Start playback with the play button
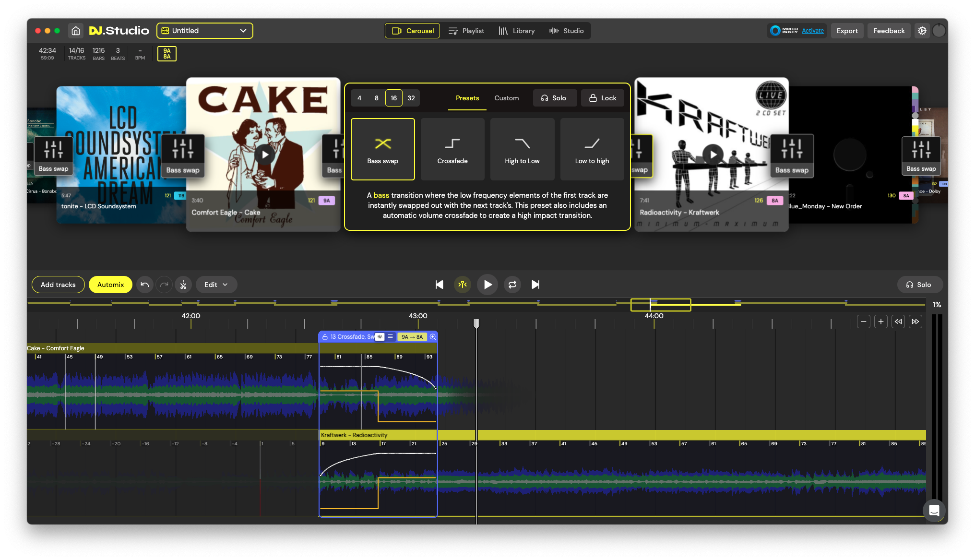The height and width of the screenshot is (560, 975). (x=487, y=285)
